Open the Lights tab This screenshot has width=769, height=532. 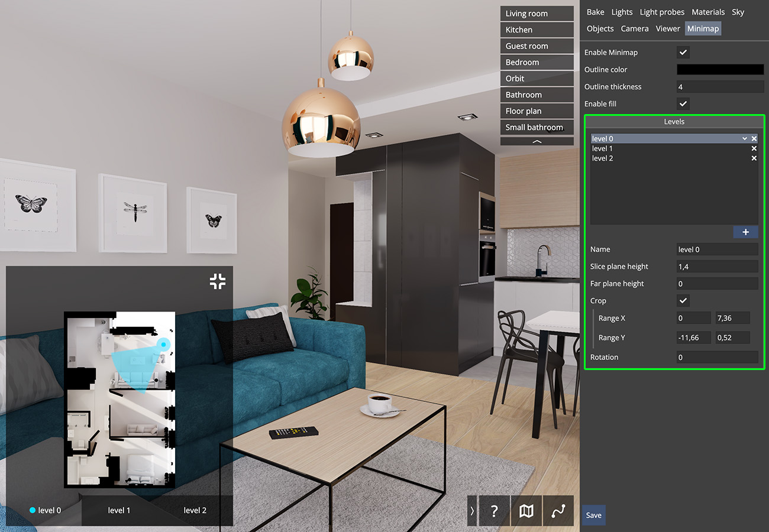coord(622,12)
